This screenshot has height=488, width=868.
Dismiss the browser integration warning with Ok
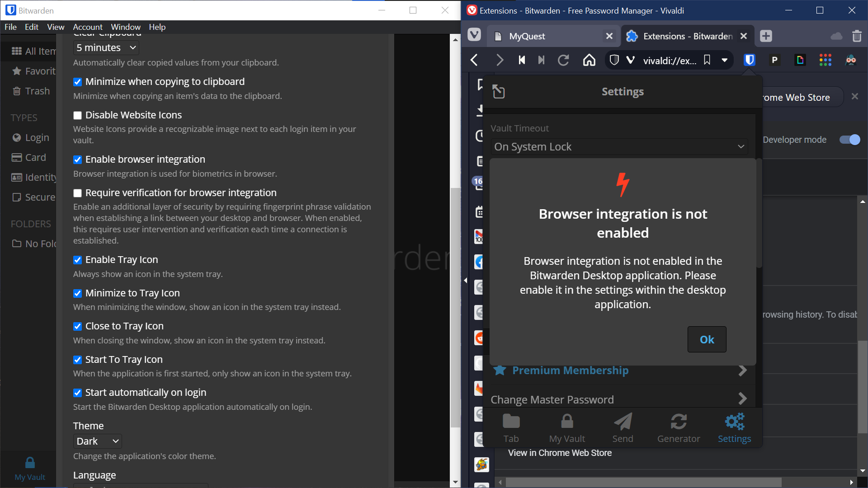pyautogui.click(x=707, y=339)
